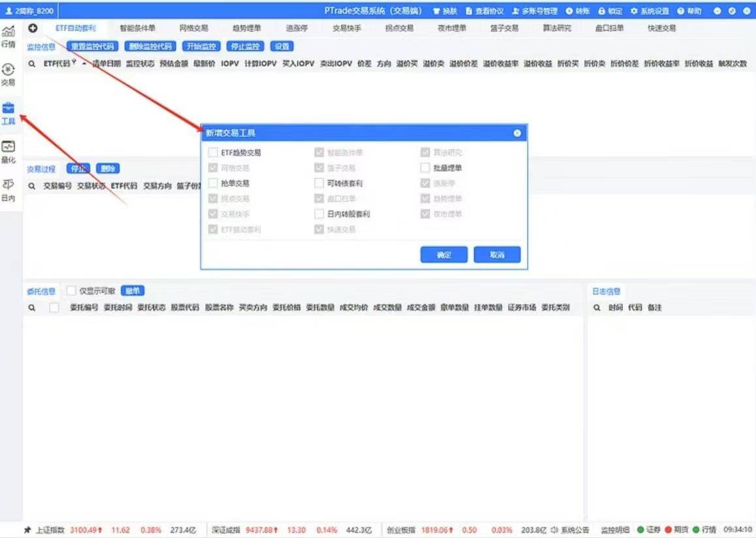Click 开始监控 button
Image resolution: width=756 pixels, height=538 pixels.
(x=201, y=46)
